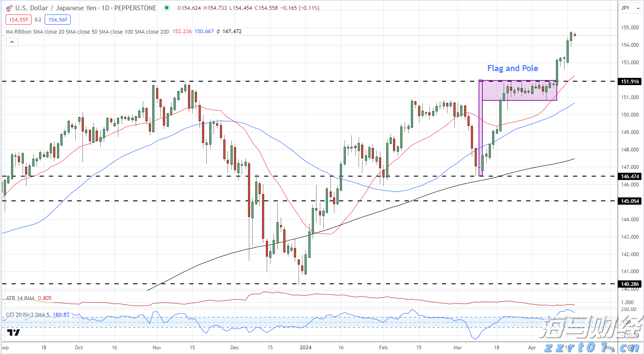Click 148.000 on the price axis

pos(630,150)
